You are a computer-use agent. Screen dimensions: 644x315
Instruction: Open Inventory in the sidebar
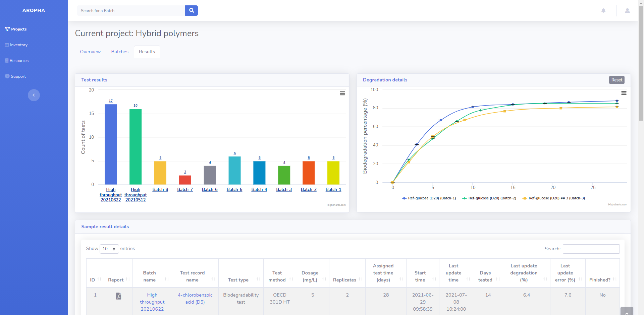[x=16, y=45]
